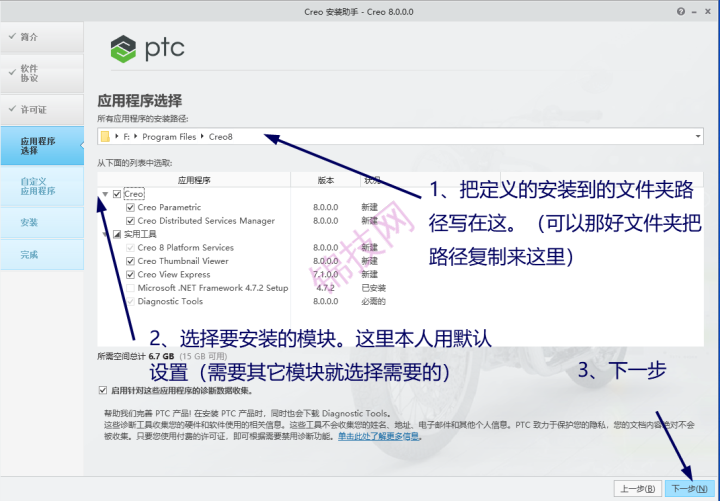
Task: Click the 实用工具 tree label
Action: (140, 234)
